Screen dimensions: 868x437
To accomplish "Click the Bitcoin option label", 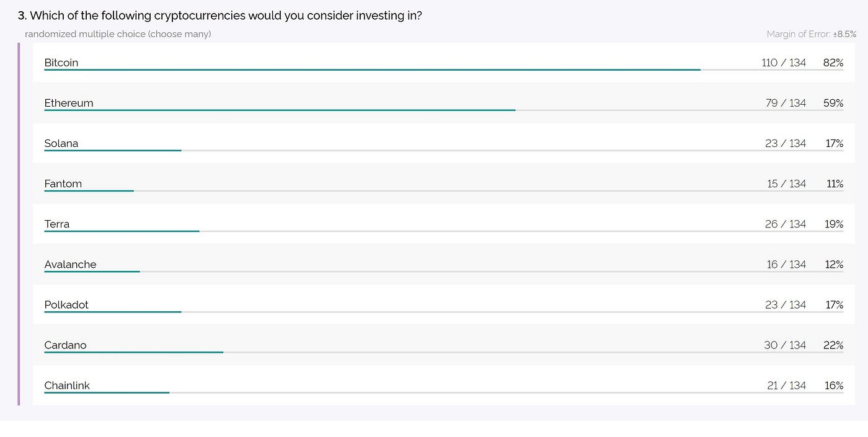I will (x=61, y=63).
